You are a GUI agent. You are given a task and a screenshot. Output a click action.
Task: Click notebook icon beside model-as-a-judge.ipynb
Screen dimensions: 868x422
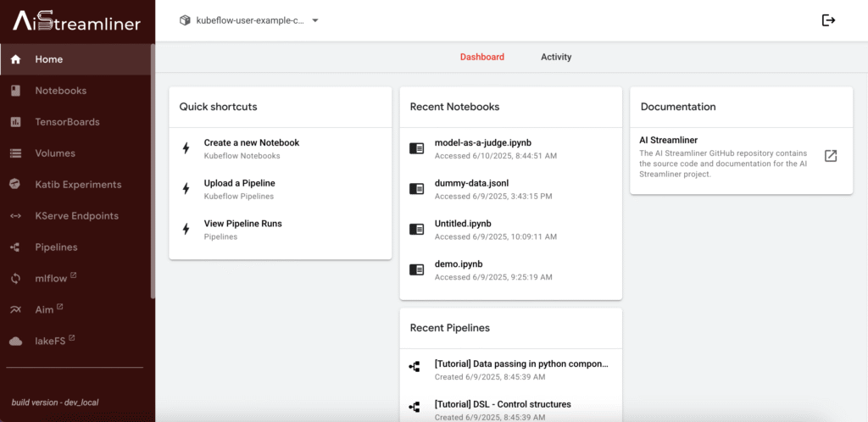point(416,148)
